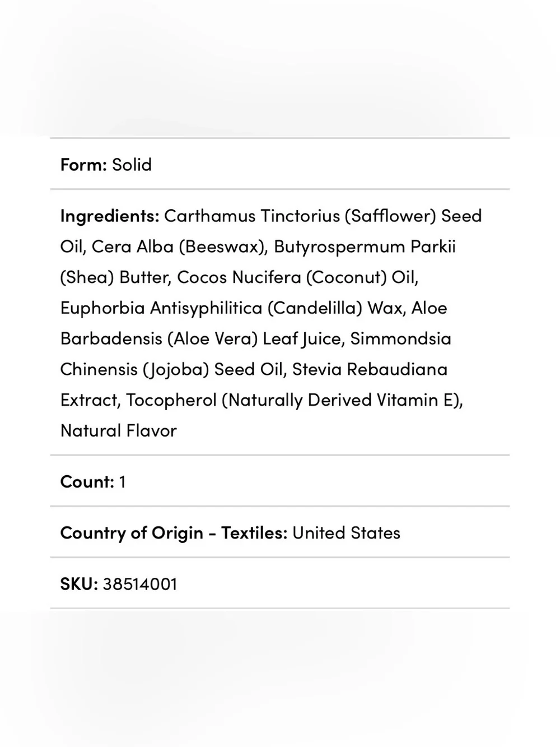Click the Cera Alba (Beeswax) ingredient
The width and height of the screenshot is (560, 747).
point(179,247)
